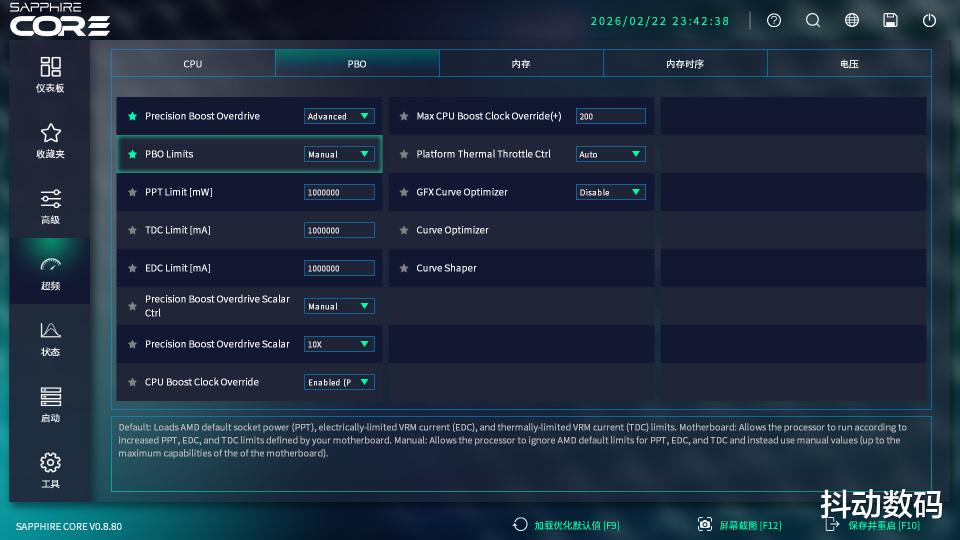Toggle favorite star for PBO Limits
The width and height of the screenshot is (960, 540).
(132, 154)
